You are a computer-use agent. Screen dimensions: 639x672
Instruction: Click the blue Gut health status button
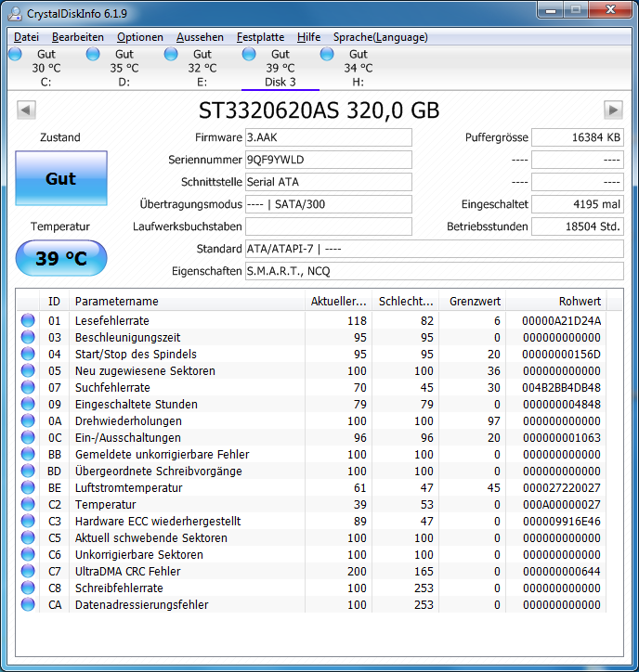(x=61, y=178)
